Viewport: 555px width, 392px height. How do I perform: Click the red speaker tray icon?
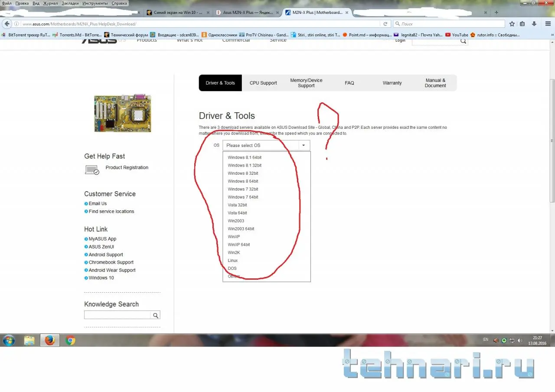(496, 340)
